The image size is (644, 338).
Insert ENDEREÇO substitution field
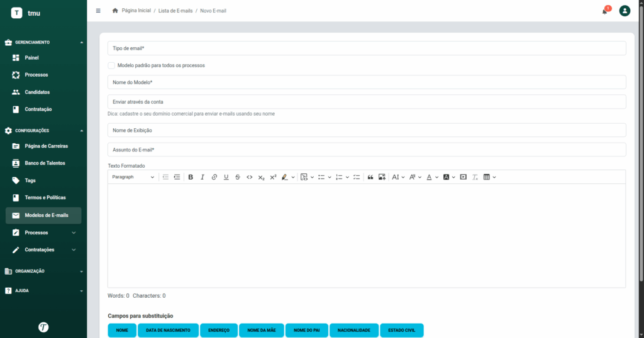[x=218, y=330]
